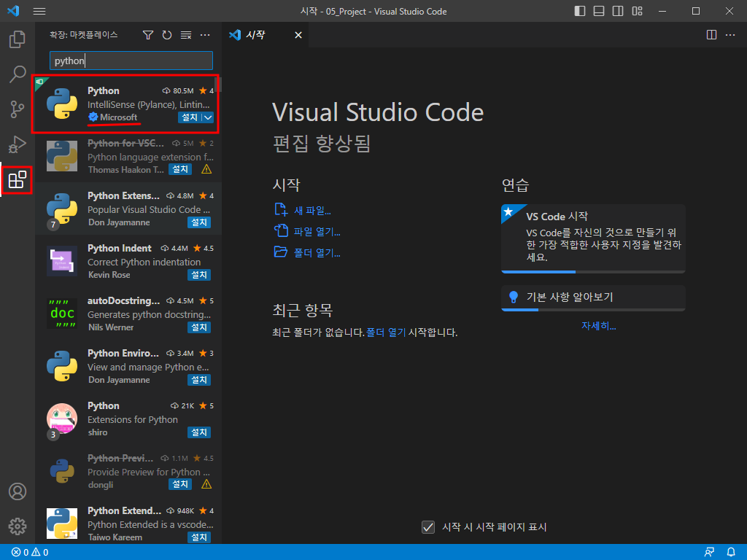Clear extension search results icon

pos(186,35)
